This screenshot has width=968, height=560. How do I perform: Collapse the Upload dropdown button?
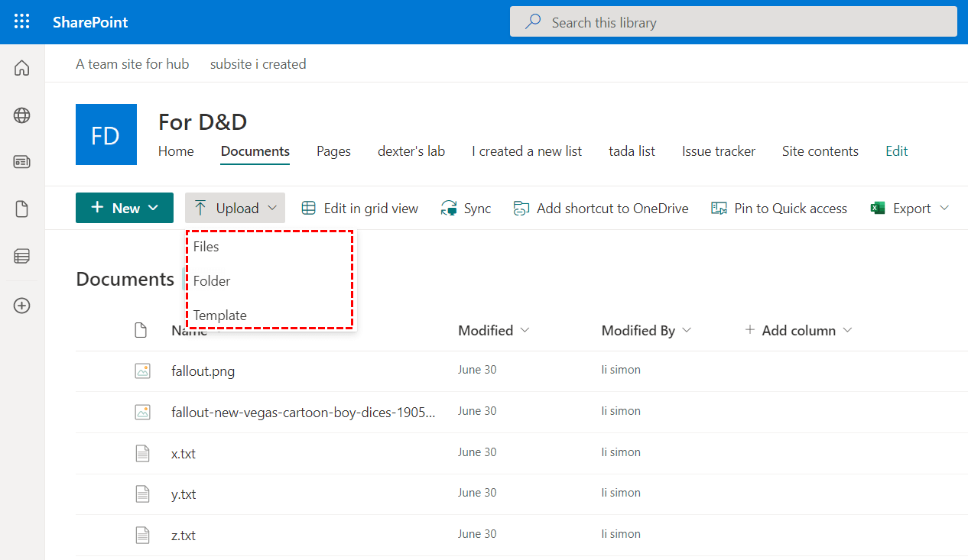pyautogui.click(x=235, y=208)
